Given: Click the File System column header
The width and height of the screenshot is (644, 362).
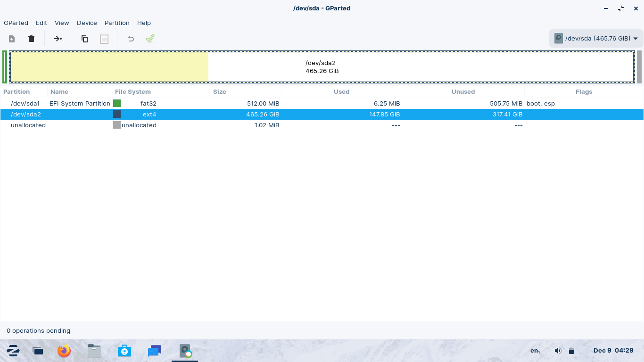Looking at the screenshot, I should (x=135, y=92).
